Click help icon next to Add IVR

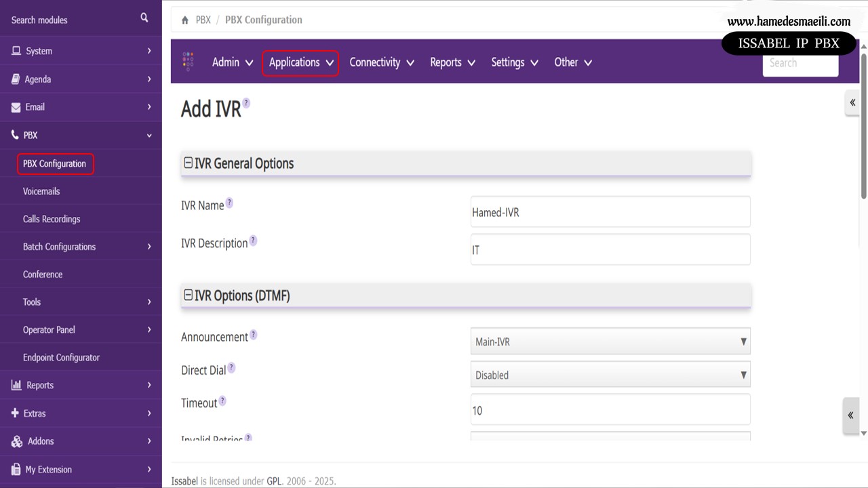coord(246,103)
